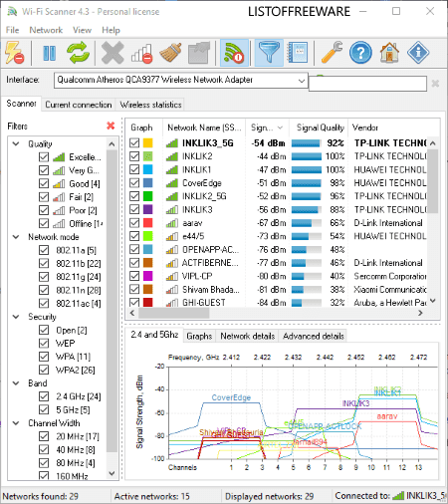Uncheck the WPA2 [26] filter

44,370
